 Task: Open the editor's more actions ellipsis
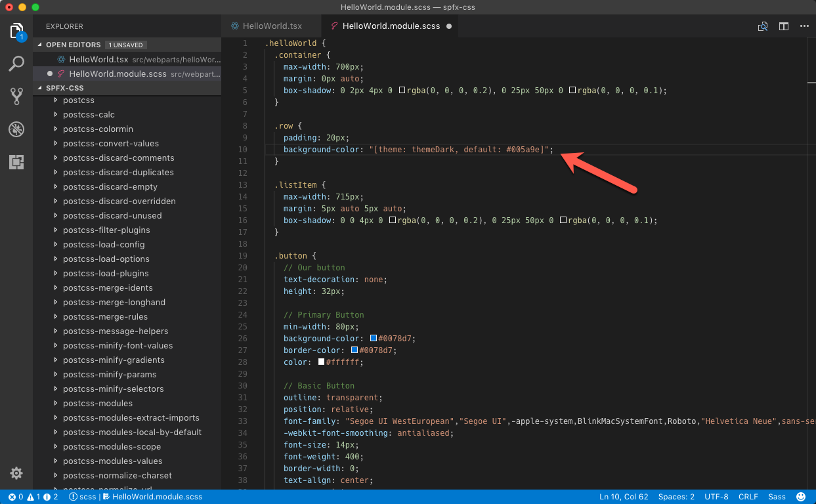[804, 26]
